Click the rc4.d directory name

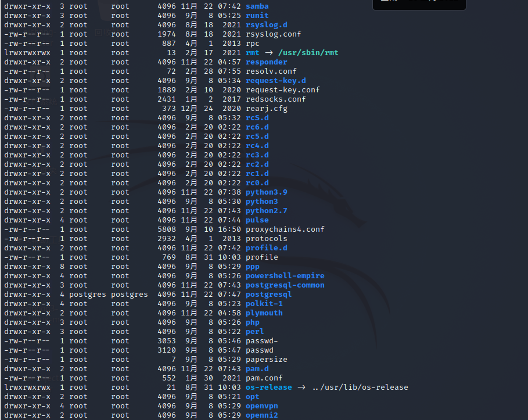(257, 146)
